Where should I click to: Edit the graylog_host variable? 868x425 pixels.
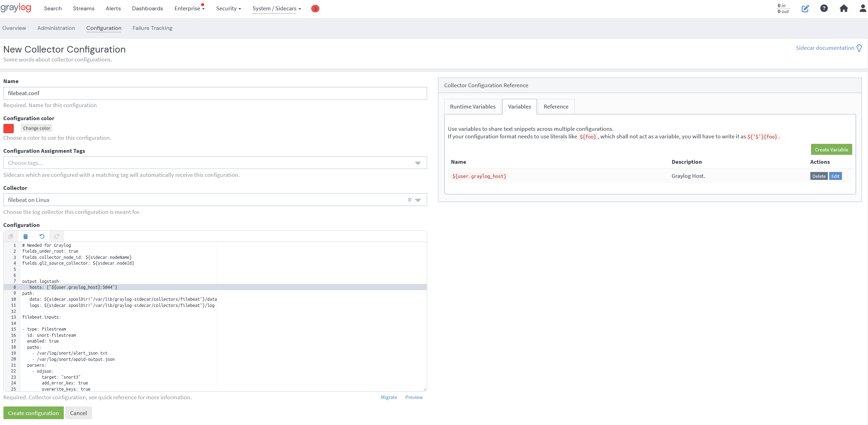(x=835, y=176)
